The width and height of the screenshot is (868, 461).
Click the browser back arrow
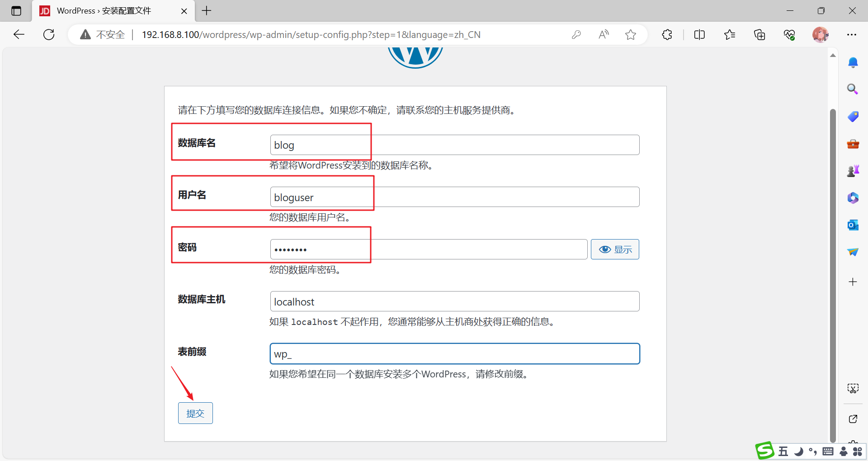(19, 34)
